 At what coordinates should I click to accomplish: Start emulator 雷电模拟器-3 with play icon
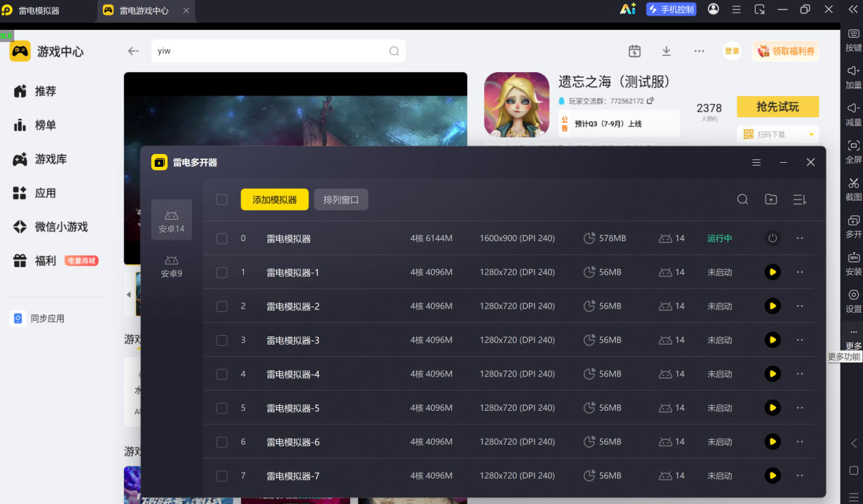772,340
